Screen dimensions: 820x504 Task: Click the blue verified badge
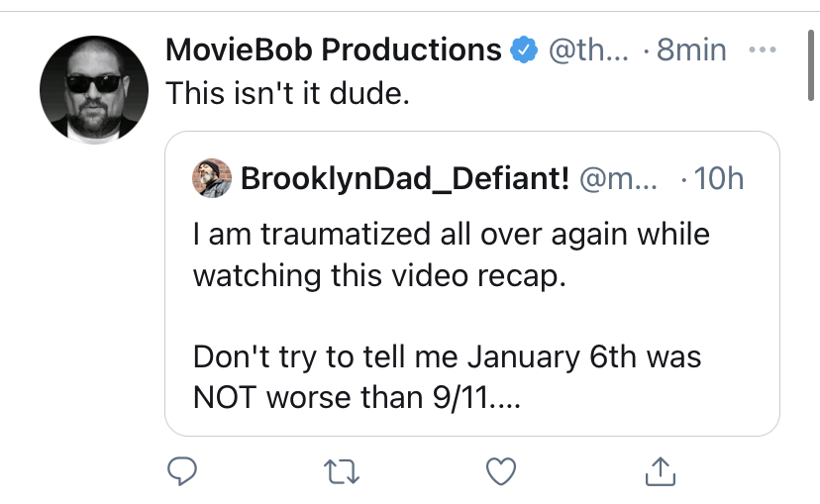click(524, 50)
